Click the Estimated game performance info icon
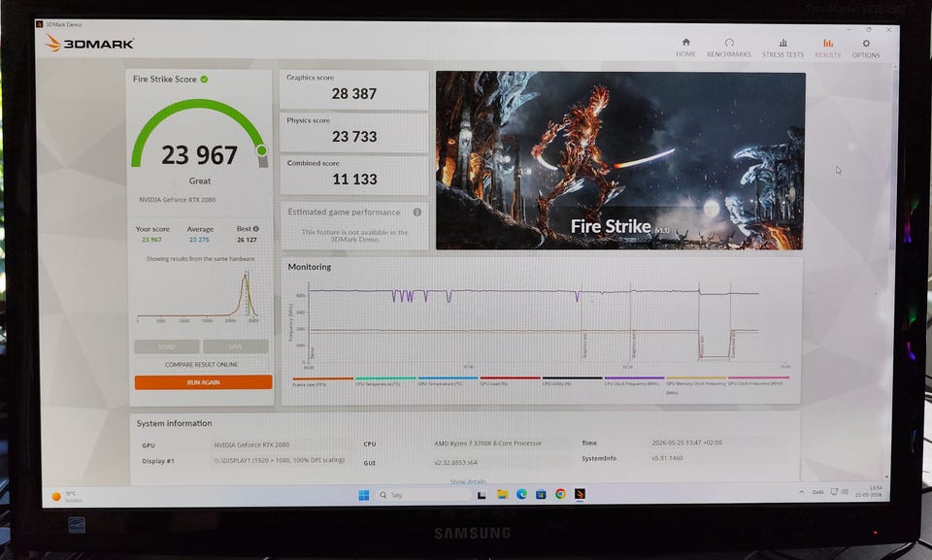The height and width of the screenshot is (560, 932). click(x=417, y=212)
